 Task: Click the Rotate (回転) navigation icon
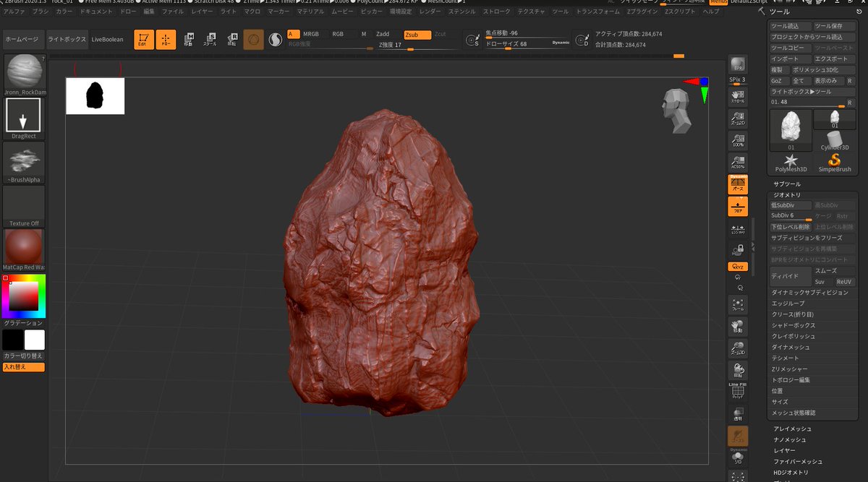coord(738,371)
